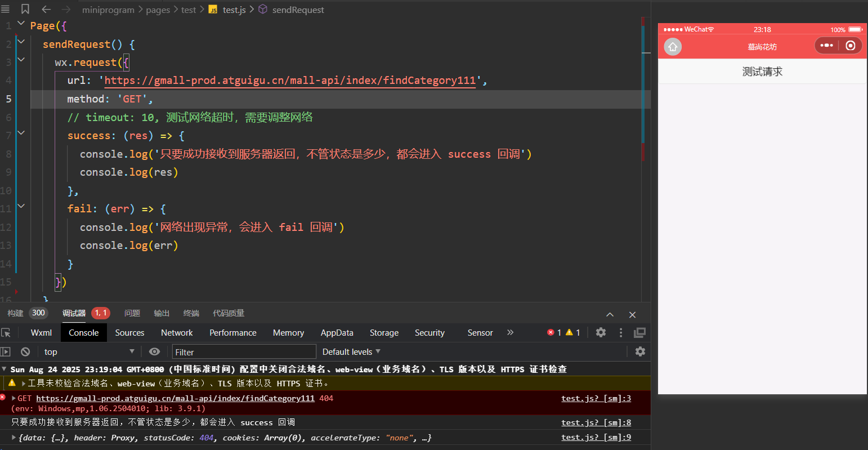The image size is (868, 450).
Task: Go forward with the right arrow icon
Action: (x=66, y=9)
